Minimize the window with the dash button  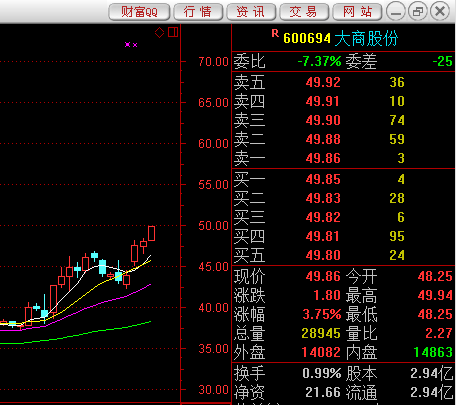[396, 12]
